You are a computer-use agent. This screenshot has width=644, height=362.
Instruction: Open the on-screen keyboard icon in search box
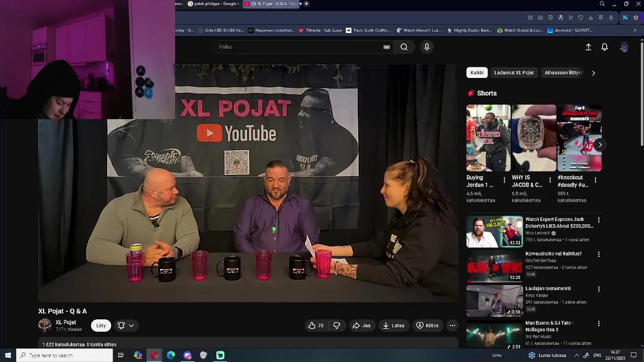386,47
